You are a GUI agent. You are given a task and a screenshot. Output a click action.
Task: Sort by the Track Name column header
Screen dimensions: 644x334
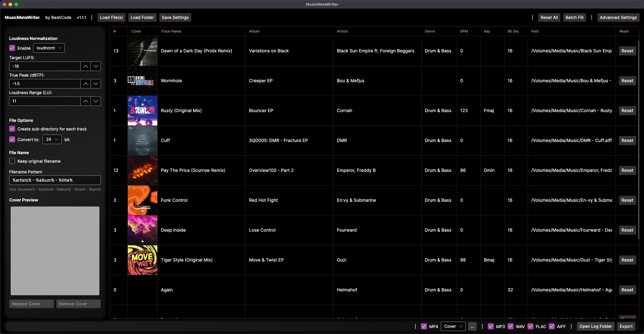(171, 31)
